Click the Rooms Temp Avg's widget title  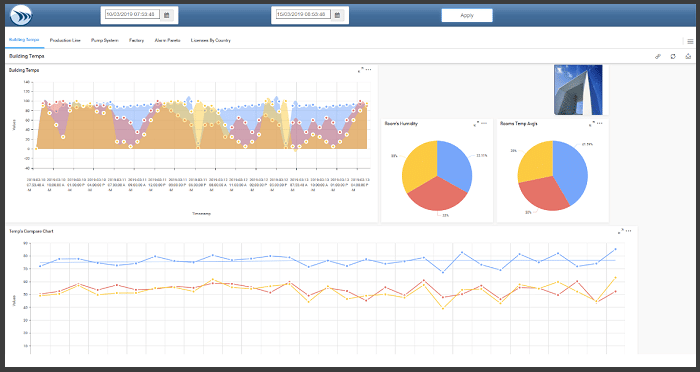(x=519, y=124)
